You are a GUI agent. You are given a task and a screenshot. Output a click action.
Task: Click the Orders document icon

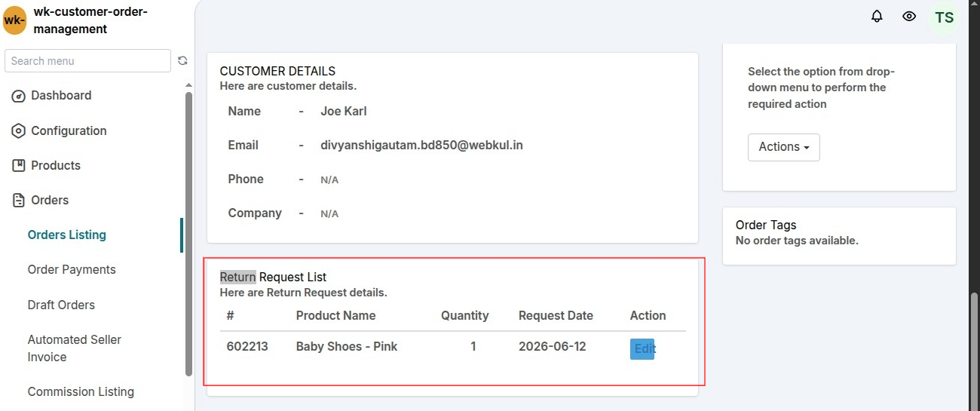[19, 200]
